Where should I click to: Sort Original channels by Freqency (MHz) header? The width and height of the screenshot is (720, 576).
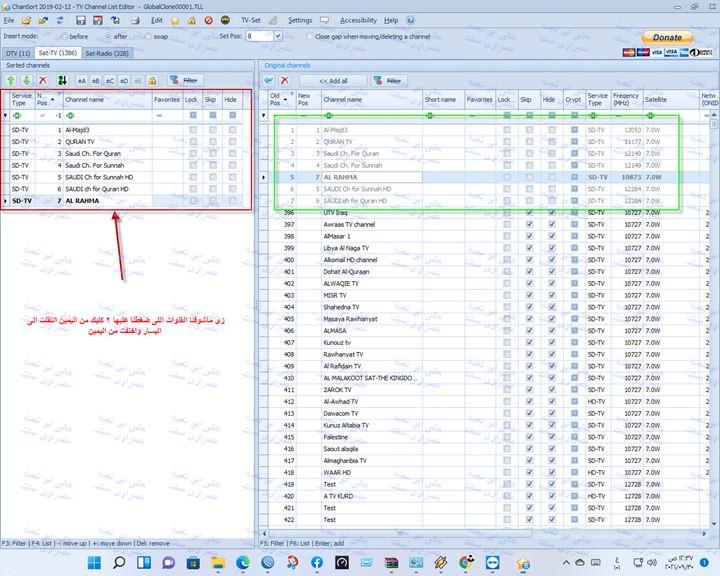pos(626,99)
